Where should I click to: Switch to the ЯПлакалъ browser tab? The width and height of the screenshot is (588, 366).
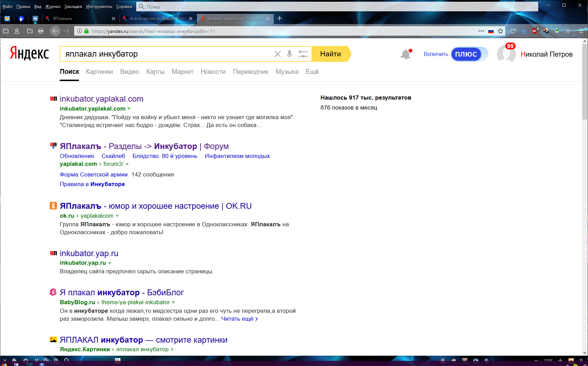pos(80,19)
